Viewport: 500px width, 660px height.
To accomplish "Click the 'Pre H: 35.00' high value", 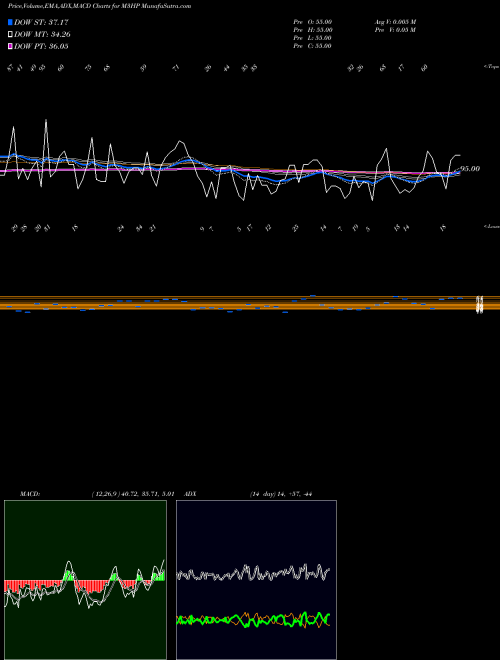I will point(313,30).
